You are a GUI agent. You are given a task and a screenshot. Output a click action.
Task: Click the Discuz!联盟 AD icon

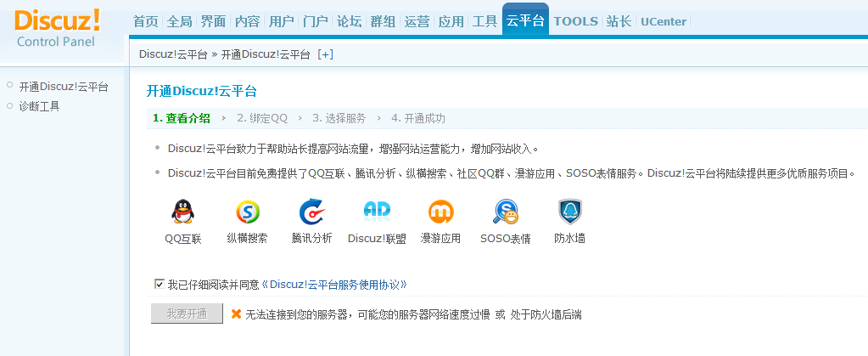[377, 210]
